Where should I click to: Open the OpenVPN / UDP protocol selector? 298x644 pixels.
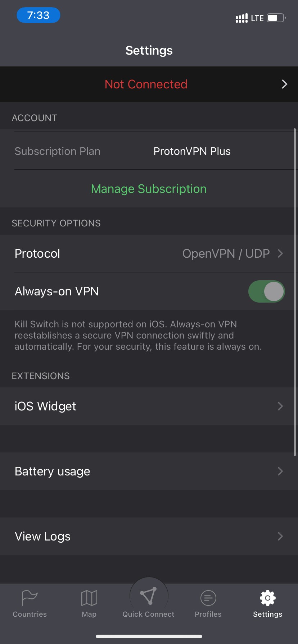click(x=232, y=254)
